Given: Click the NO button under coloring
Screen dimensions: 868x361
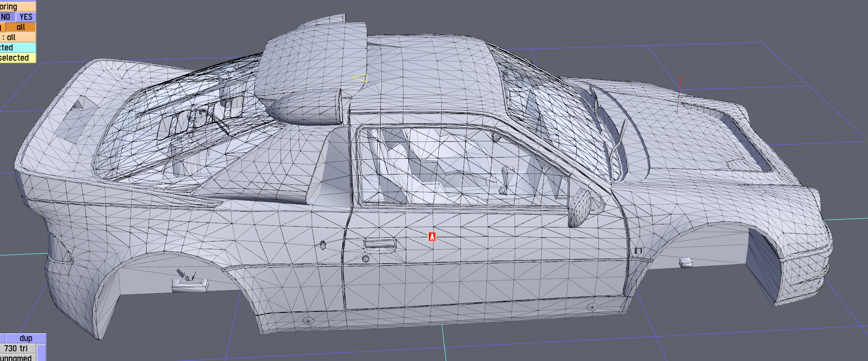Looking at the screenshot, I should coord(7,17).
